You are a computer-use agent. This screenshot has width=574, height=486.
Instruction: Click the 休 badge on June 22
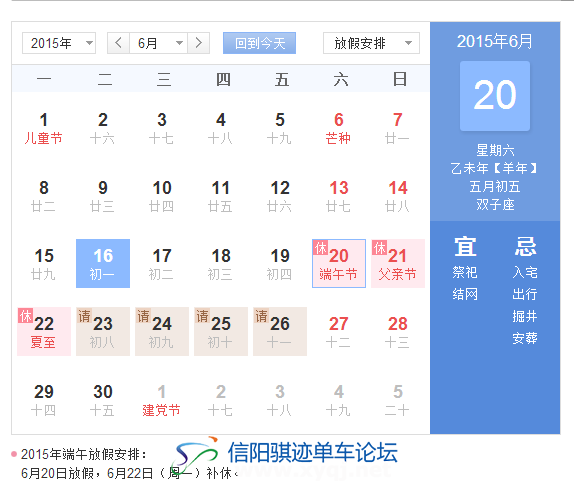pos(26,315)
